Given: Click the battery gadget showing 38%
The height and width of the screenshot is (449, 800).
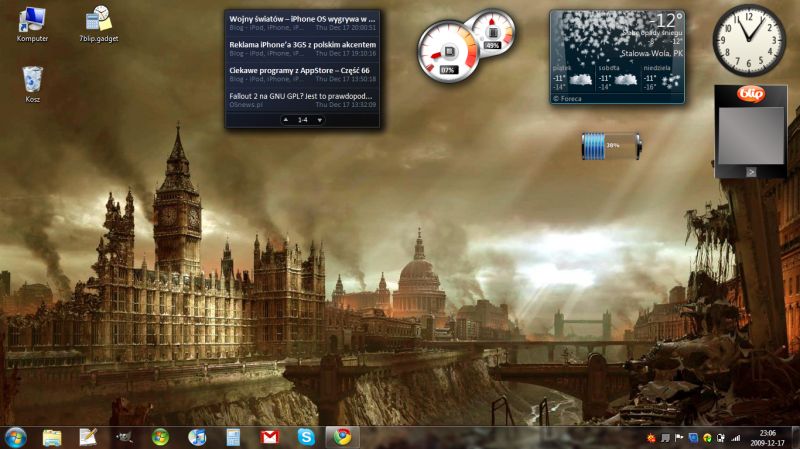Looking at the screenshot, I should point(611,145).
